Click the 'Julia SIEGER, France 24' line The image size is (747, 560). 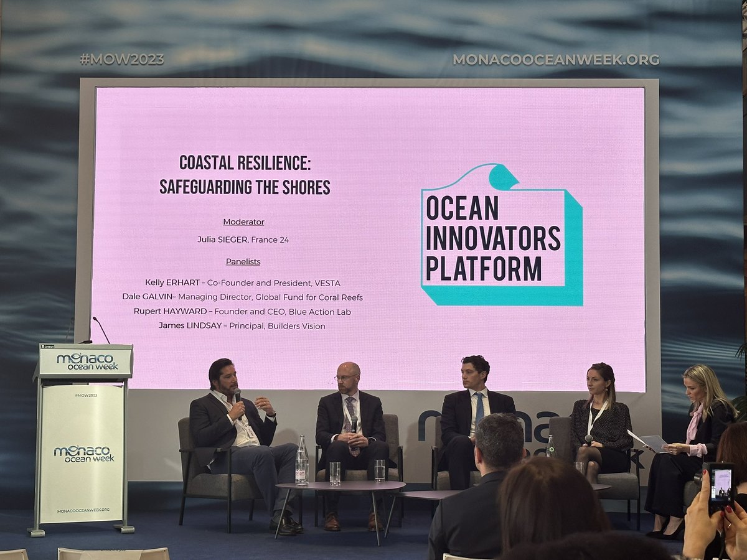click(243, 240)
